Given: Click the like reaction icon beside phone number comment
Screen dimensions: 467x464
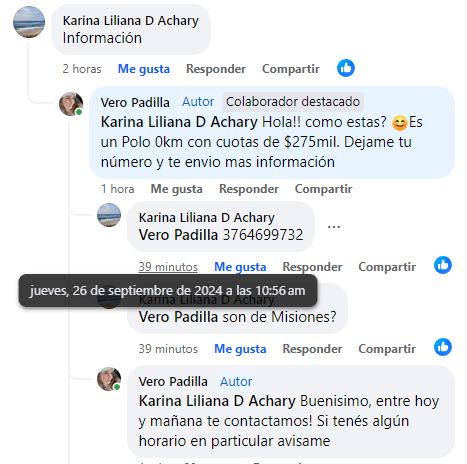Looking at the screenshot, I should pyautogui.click(x=443, y=265).
